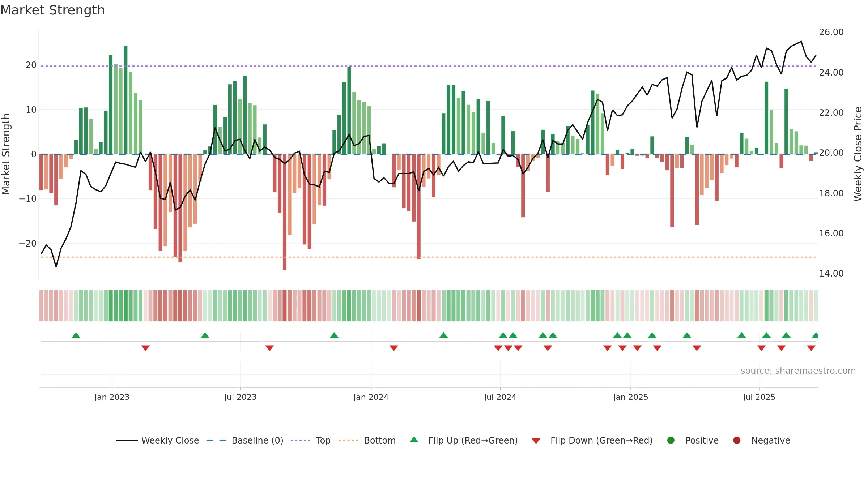Click the source: sharemaestro.com text
The width and height of the screenshot is (868, 488).
pyautogui.click(x=798, y=371)
